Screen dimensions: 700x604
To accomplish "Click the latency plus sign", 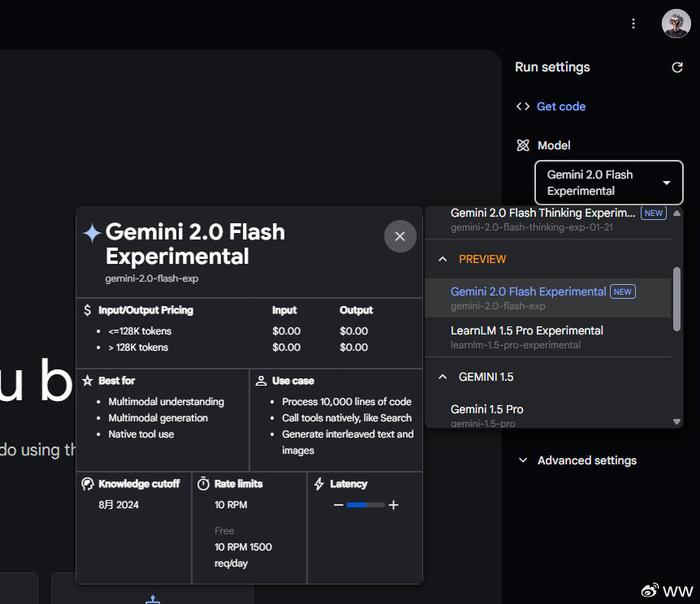I will (x=393, y=505).
